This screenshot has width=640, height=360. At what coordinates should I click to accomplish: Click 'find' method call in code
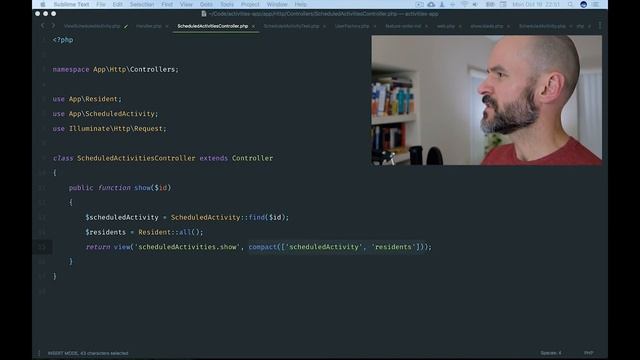[257, 218]
